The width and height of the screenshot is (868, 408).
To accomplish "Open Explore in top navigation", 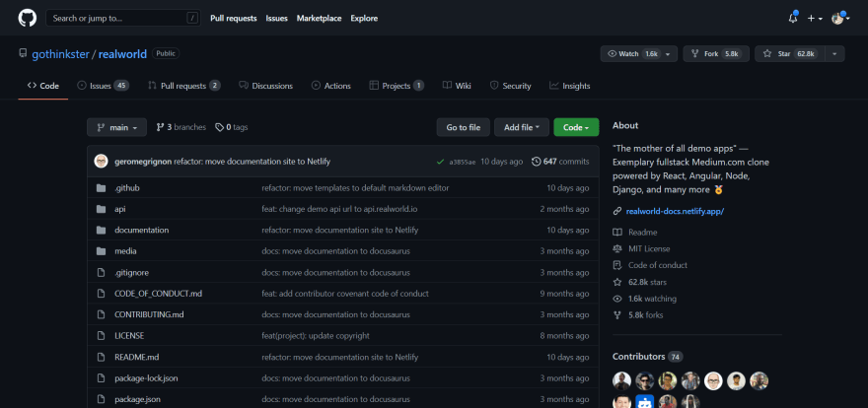I will click(364, 19).
